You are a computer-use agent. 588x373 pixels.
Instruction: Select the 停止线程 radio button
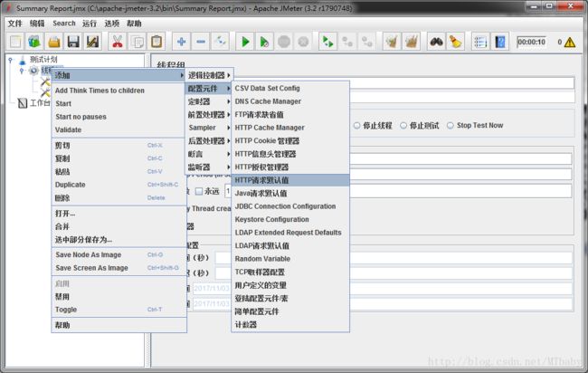356,125
